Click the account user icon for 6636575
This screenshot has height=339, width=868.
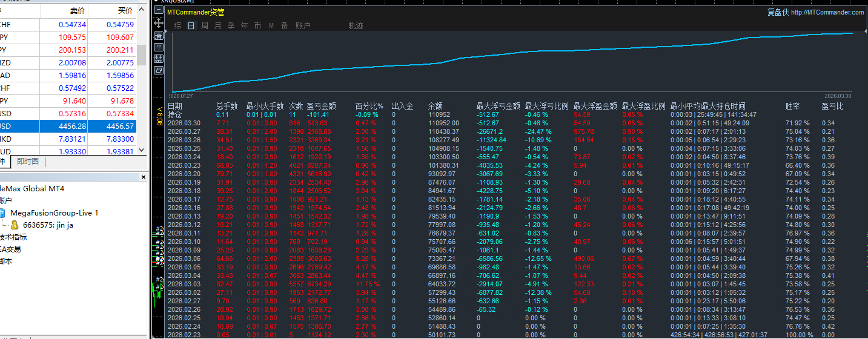point(15,225)
